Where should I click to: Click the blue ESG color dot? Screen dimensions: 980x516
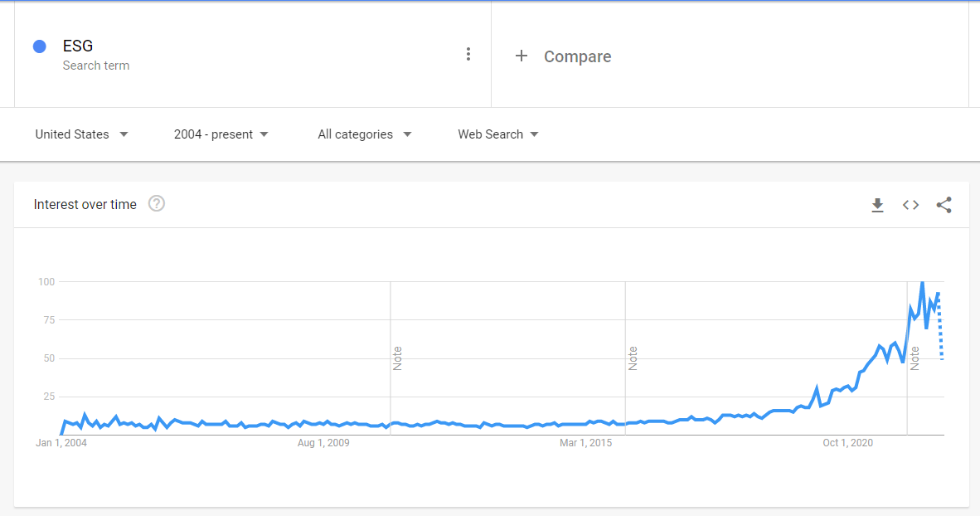(x=39, y=46)
